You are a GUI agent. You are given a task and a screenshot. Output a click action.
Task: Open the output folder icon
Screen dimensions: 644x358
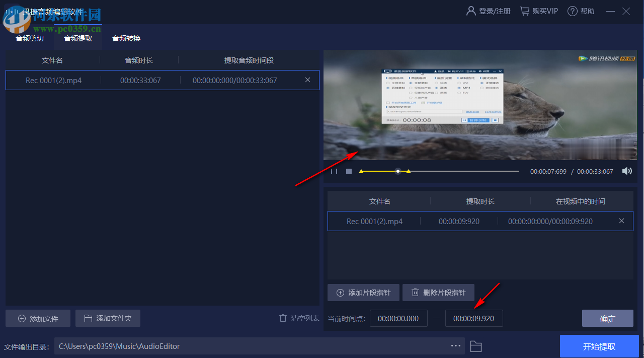point(476,346)
